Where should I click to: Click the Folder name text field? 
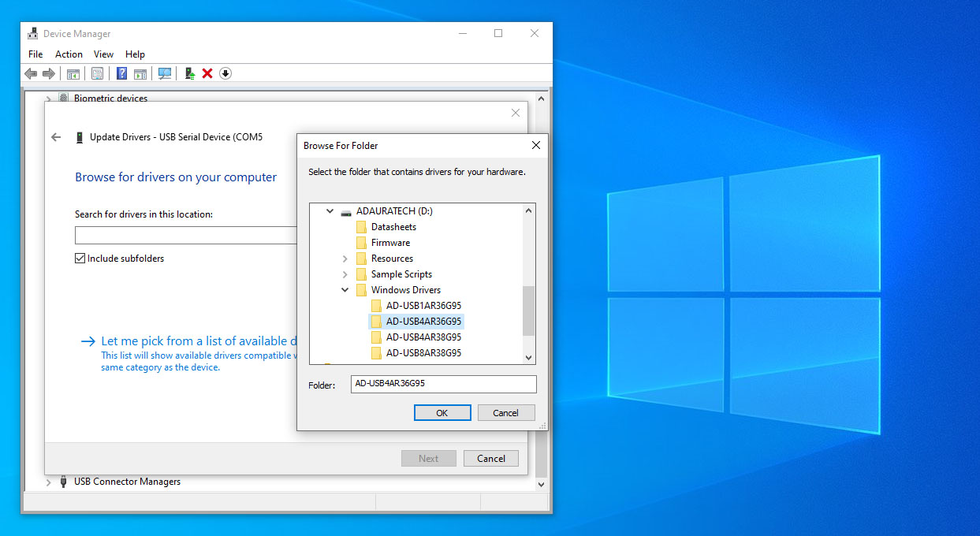443,384
